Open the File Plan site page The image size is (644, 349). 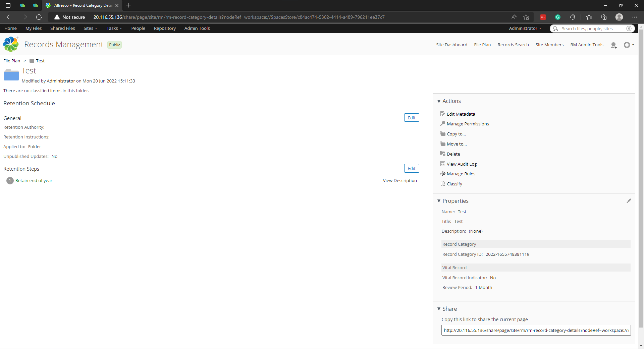(x=482, y=45)
